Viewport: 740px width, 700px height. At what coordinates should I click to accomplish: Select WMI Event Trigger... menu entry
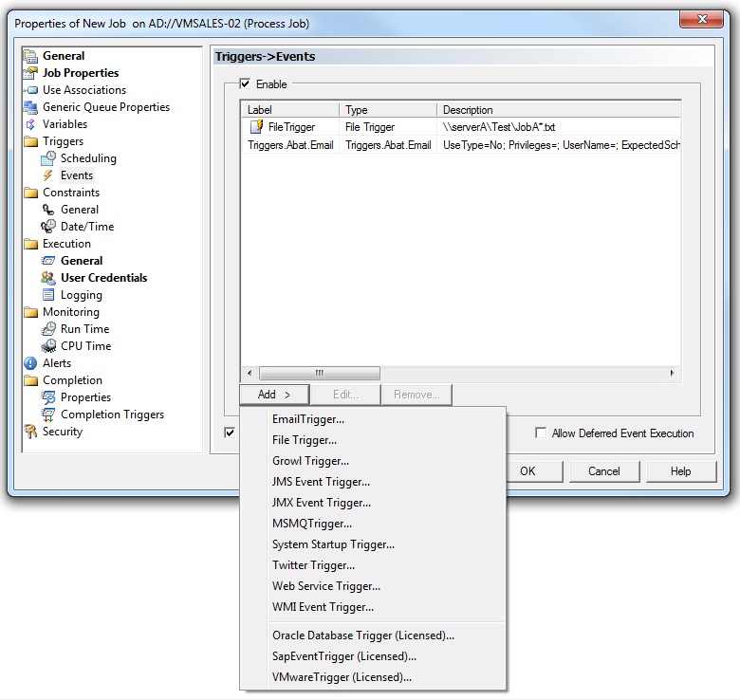click(323, 607)
